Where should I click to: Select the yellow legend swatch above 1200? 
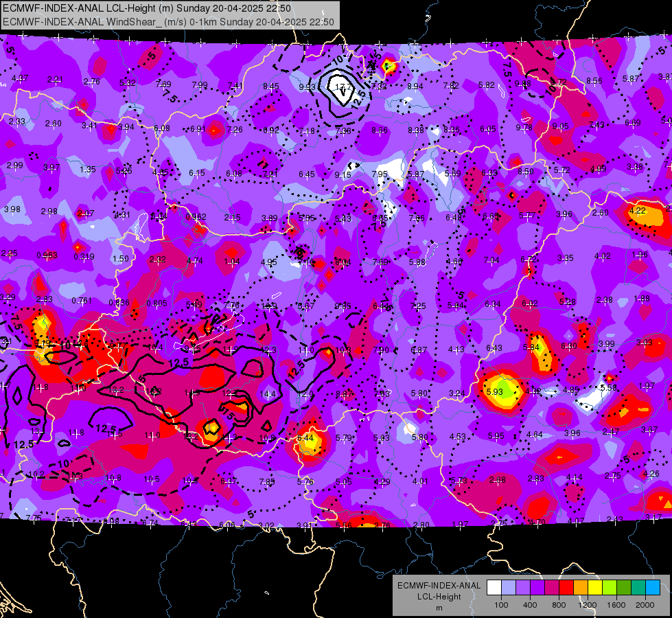click(595, 588)
